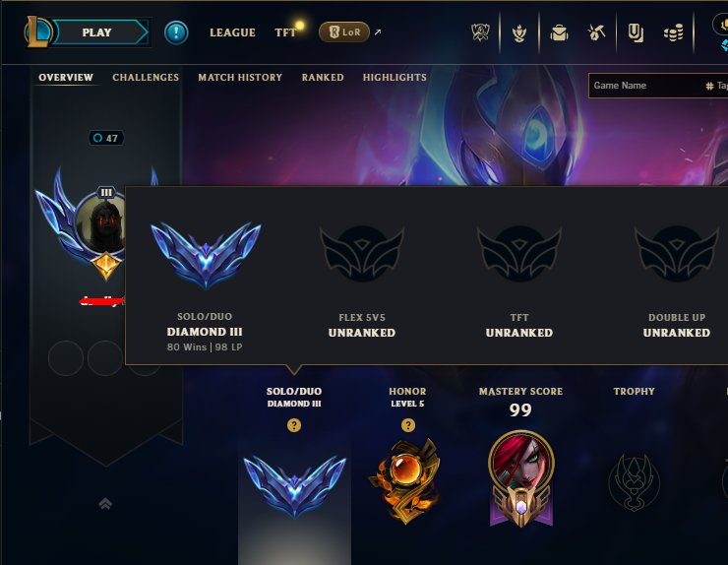Open the Your Shop cards icon

(x=636, y=33)
